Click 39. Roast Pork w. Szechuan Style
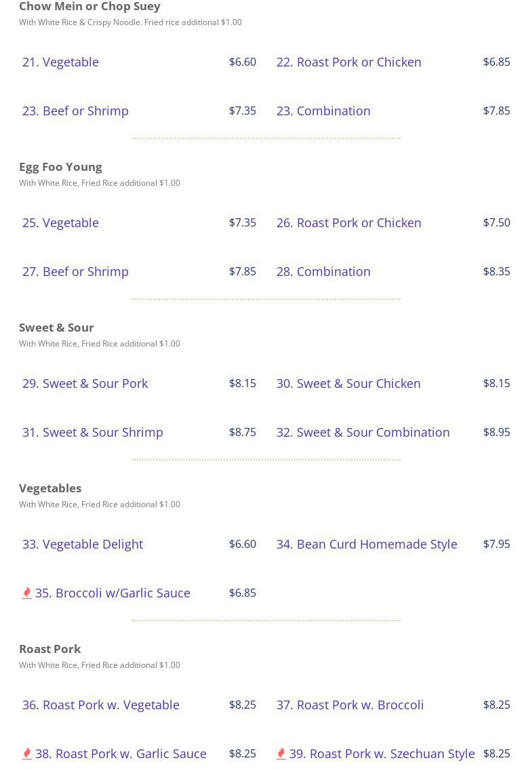This screenshot has width=532, height=769. click(x=382, y=753)
